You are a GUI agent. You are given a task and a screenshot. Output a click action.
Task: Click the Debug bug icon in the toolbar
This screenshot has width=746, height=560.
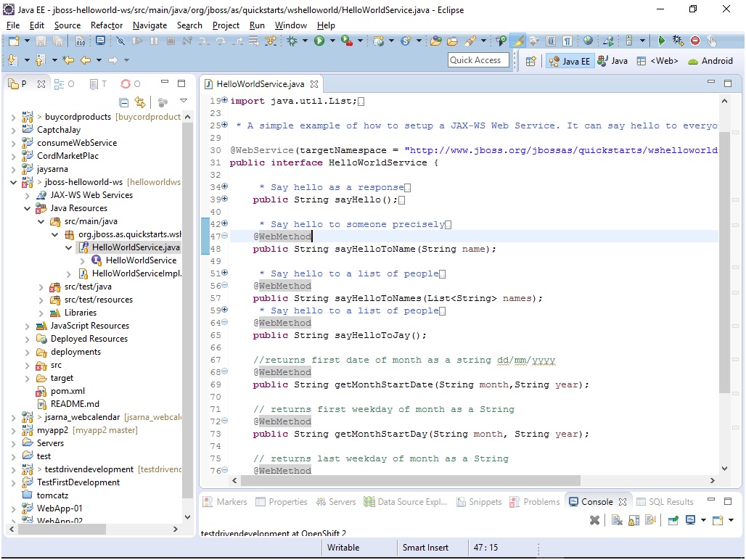click(x=293, y=41)
